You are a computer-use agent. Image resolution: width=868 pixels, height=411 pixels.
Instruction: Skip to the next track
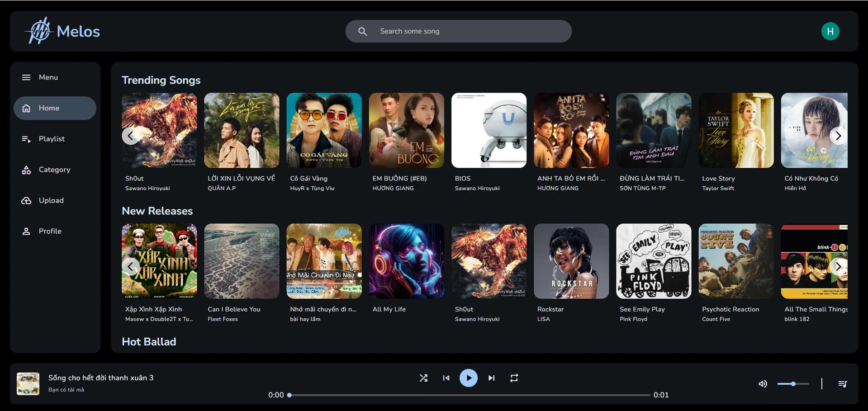pyautogui.click(x=491, y=378)
